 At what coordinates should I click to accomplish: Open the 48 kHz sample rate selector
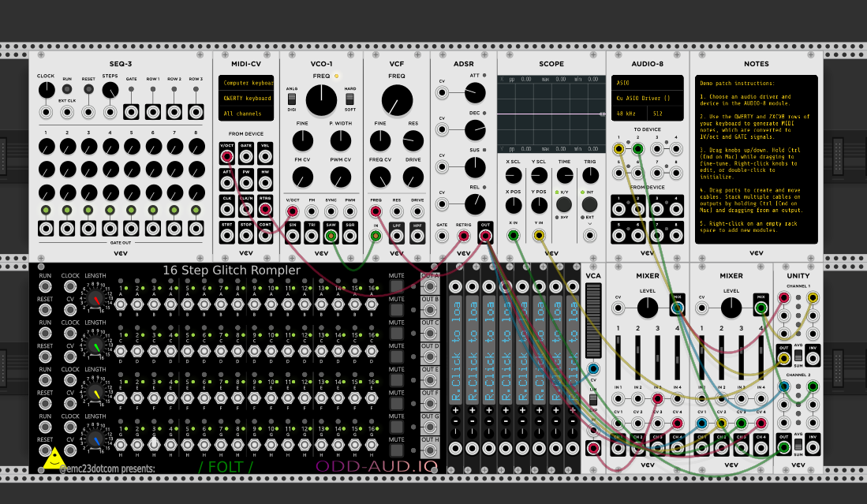[629, 114]
